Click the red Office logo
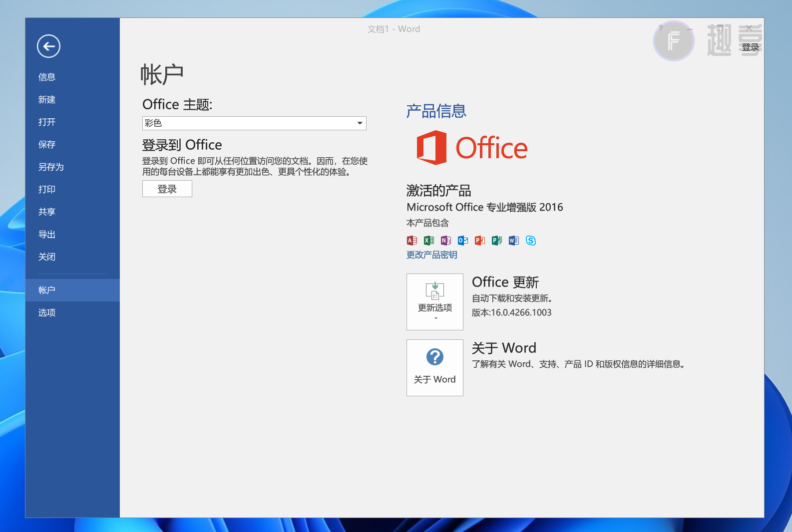This screenshot has width=792, height=532. coord(472,148)
